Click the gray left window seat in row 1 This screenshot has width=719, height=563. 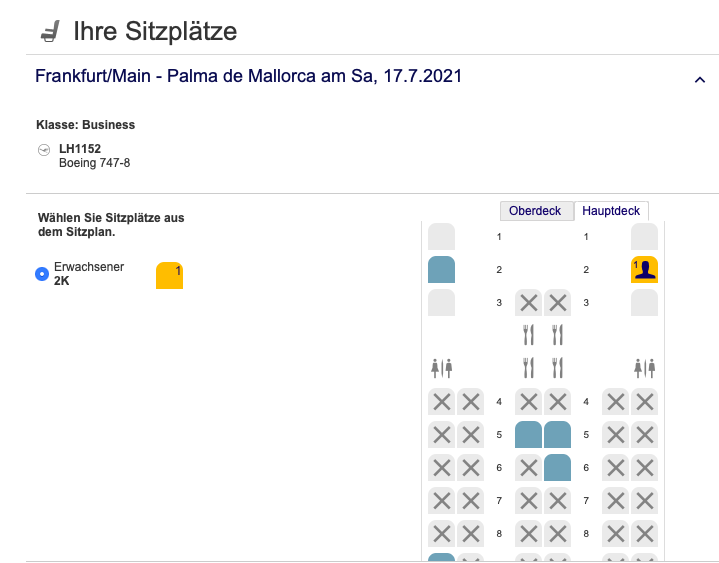coord(441,237)
